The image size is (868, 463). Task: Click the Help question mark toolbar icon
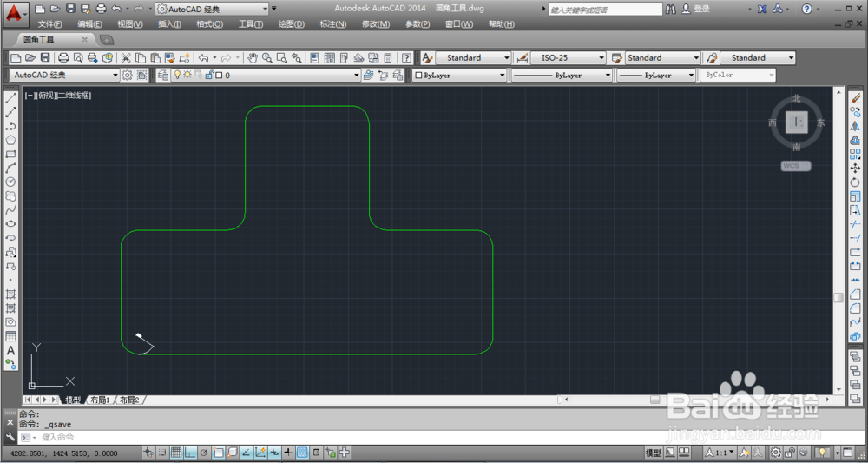407,57
